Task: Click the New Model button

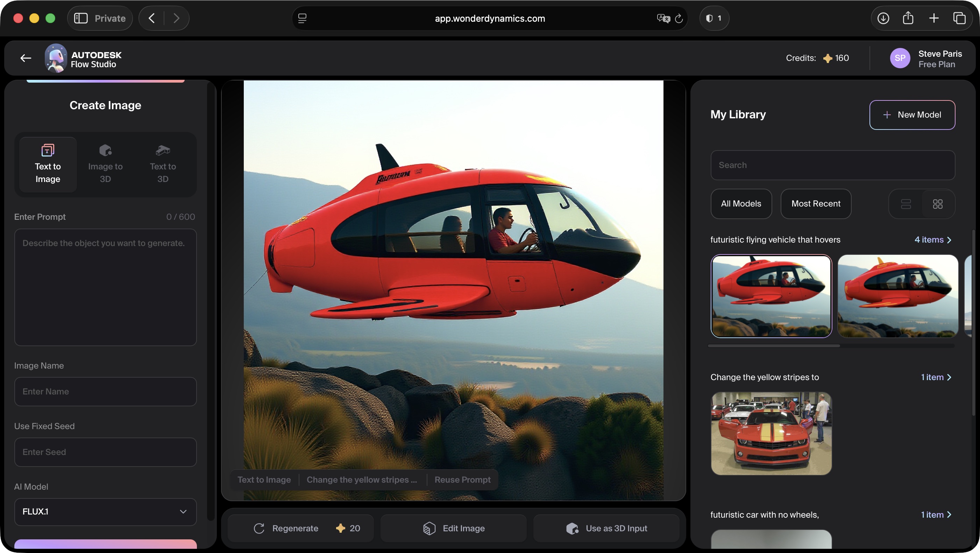Action: [912, 114]
